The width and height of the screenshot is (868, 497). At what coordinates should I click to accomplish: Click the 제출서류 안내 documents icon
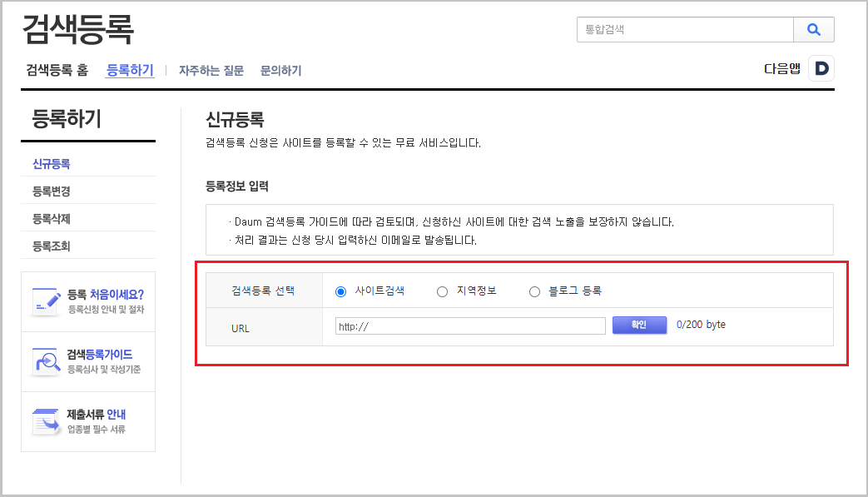[x=47, y=420]
